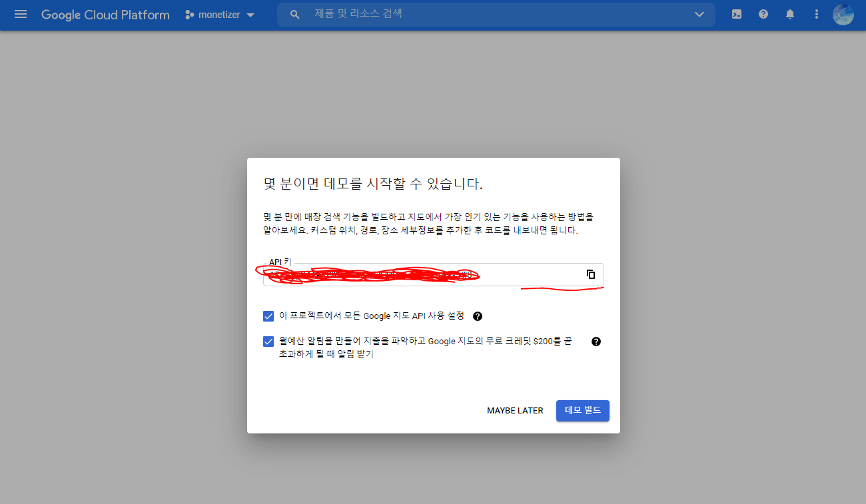The width and height of the screenshot is (866, 504).
Task: Click the Google Cloud Platform logo
Action: click(x=105, y=15)
